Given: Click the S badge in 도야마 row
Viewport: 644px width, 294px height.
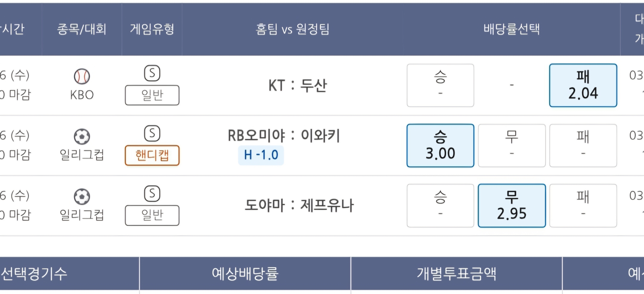Looking at the screenshot, I should click(x=152, y=194).
